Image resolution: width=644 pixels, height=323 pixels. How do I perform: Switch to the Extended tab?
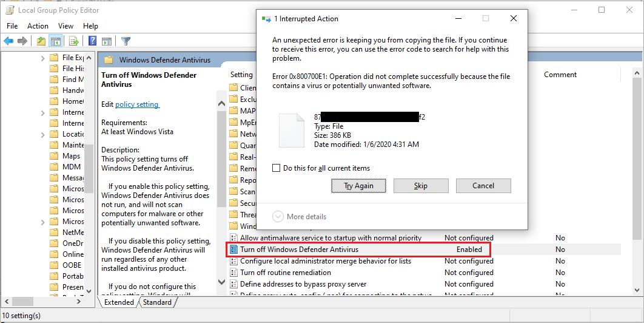[119, 302]
